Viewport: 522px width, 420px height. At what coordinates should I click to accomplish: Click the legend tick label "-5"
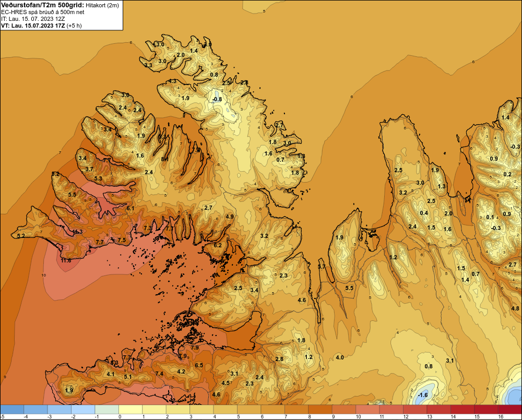pyautogui.click(x=2, y=417)
